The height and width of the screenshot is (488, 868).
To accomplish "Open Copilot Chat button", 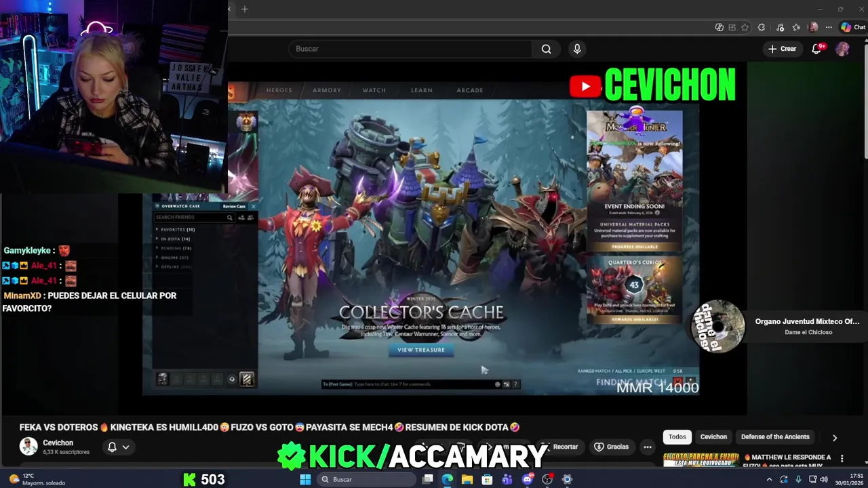I will click(x=853, y=27).
